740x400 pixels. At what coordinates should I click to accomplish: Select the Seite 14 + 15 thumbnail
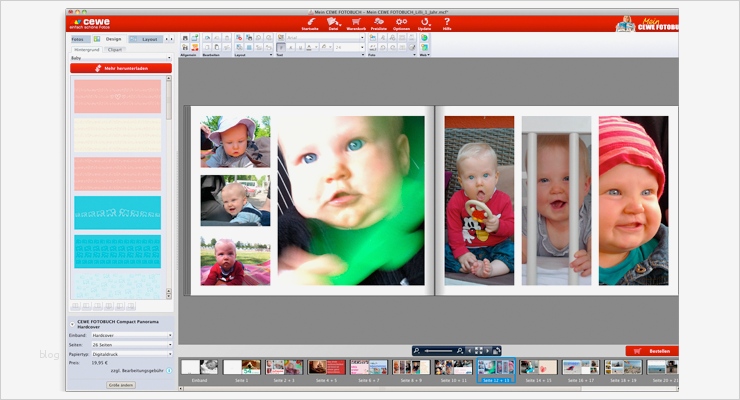[538, 368]
